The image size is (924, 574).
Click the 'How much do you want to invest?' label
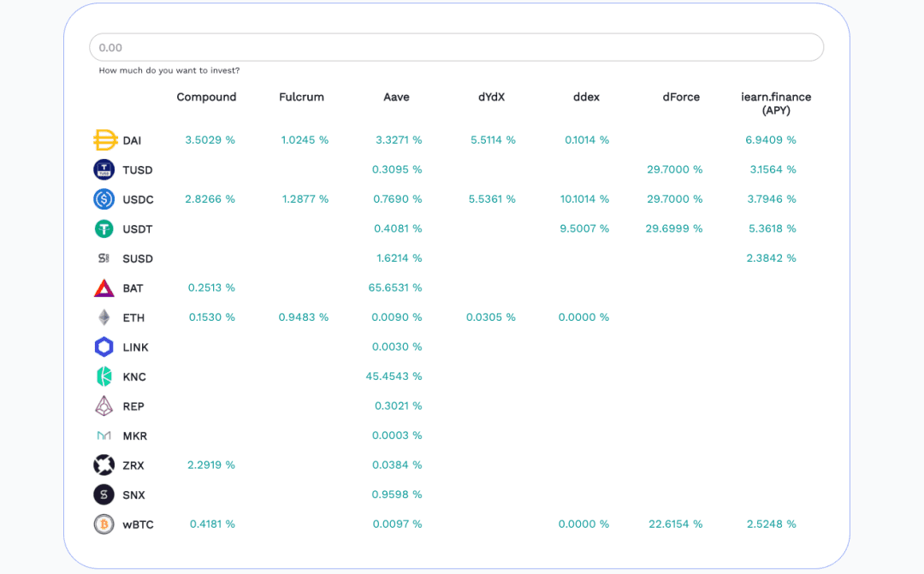pos(169,70)
